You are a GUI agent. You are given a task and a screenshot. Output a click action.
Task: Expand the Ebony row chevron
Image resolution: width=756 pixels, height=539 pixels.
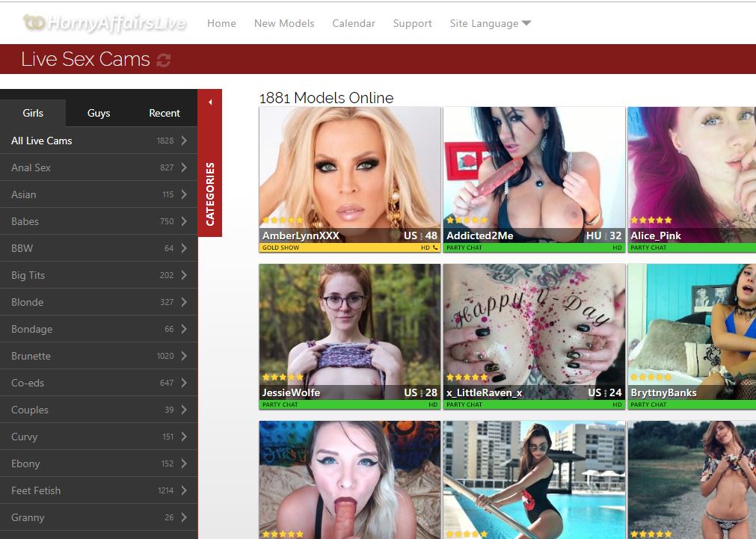point(184,463)
